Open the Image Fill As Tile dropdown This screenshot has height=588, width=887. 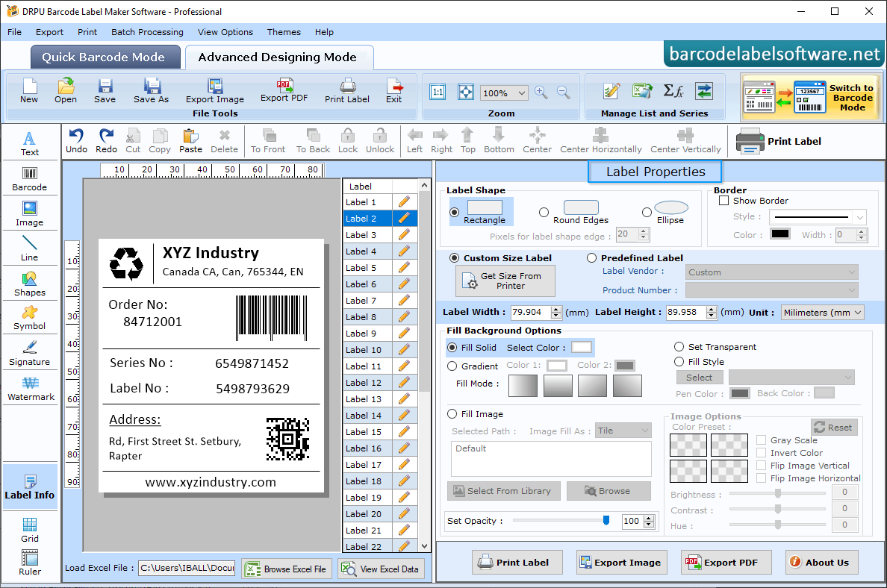[x=623, y=431]
